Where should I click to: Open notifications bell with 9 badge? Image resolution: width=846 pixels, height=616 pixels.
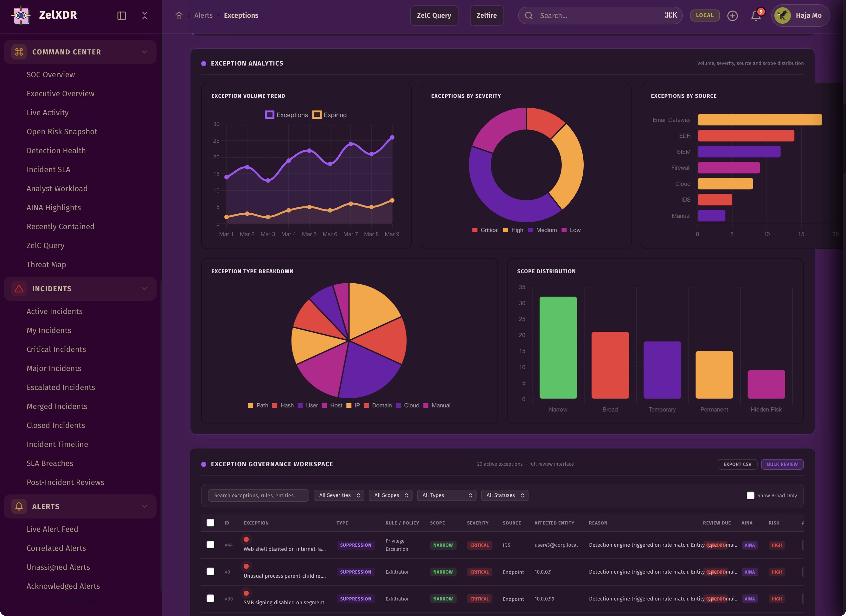(756, 16)
